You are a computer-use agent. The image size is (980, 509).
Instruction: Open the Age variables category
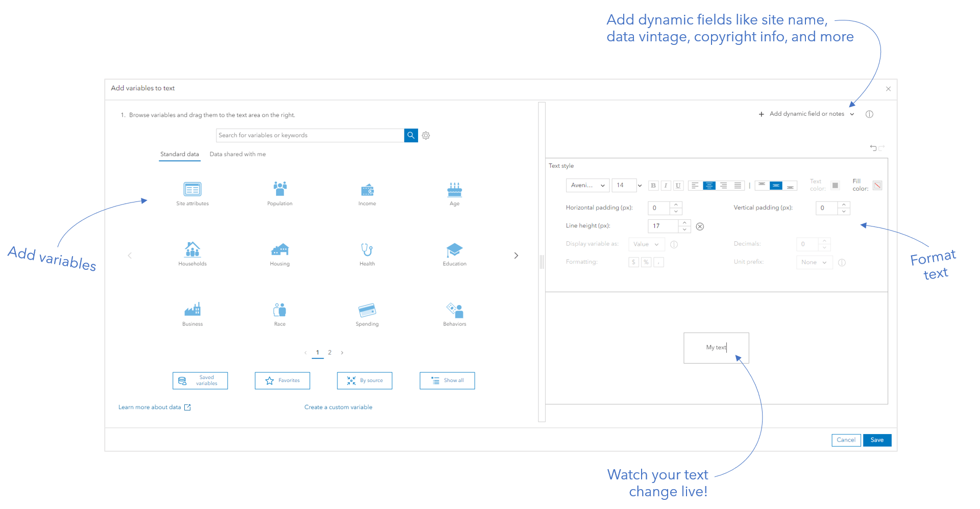454,194
